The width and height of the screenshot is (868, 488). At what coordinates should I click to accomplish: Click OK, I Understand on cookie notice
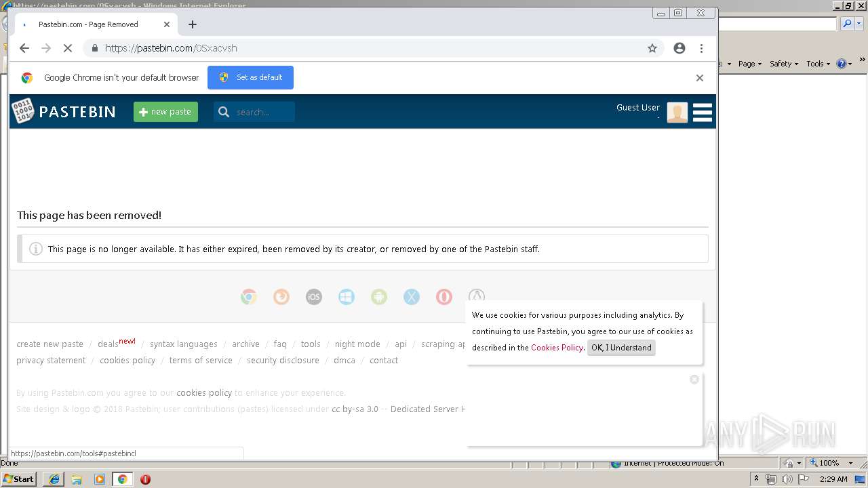click(x=621, y=348)
